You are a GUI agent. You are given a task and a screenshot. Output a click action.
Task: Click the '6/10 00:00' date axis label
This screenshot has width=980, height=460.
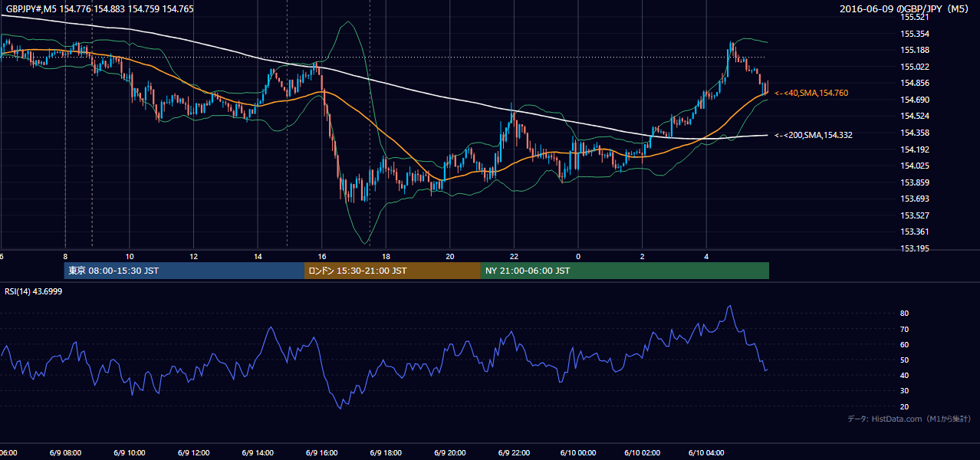point(577,453)
